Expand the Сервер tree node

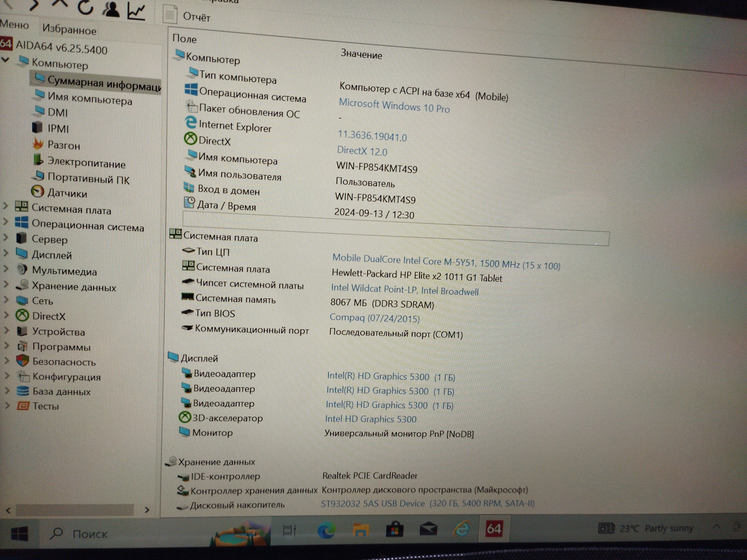(x=5, y=237)
